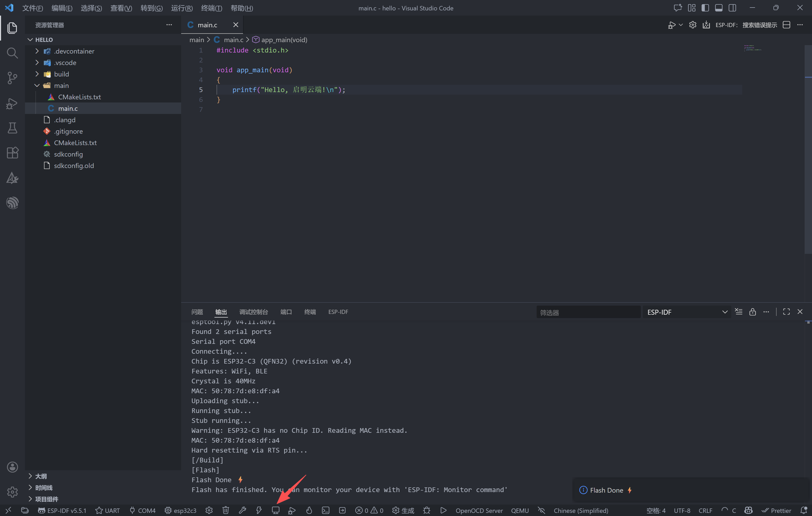Open the CMake view in activity bar

pyautogui.click(x=12, y=178)
